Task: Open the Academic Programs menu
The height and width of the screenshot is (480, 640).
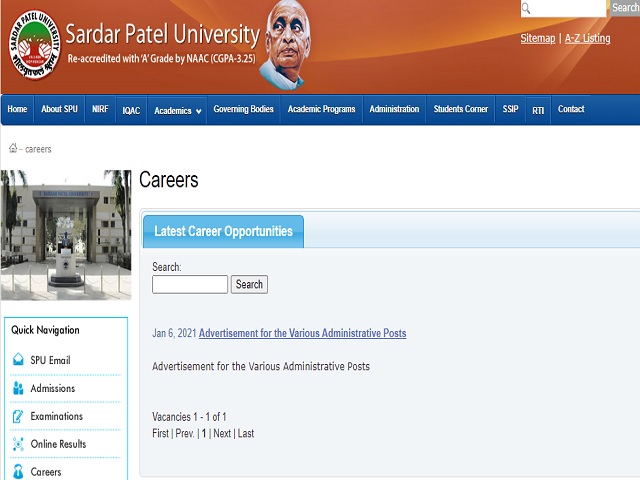Action: (321, 109)
